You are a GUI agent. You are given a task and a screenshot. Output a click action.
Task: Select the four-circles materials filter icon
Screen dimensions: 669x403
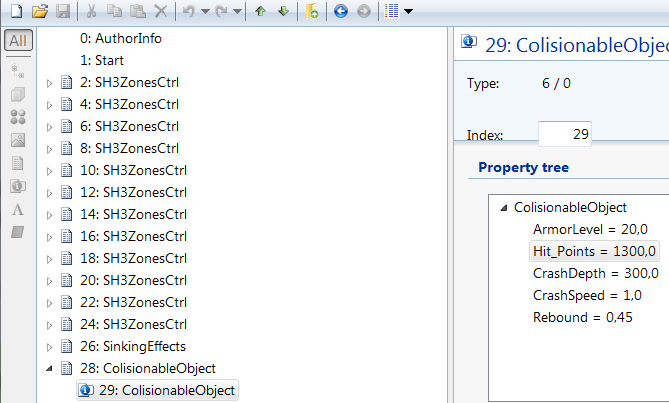18,117
